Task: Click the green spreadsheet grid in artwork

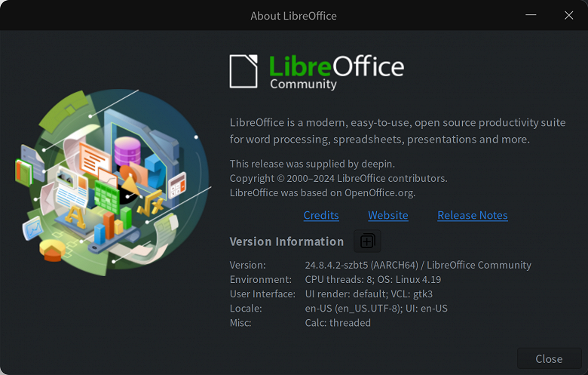Action: coord(106,198)
